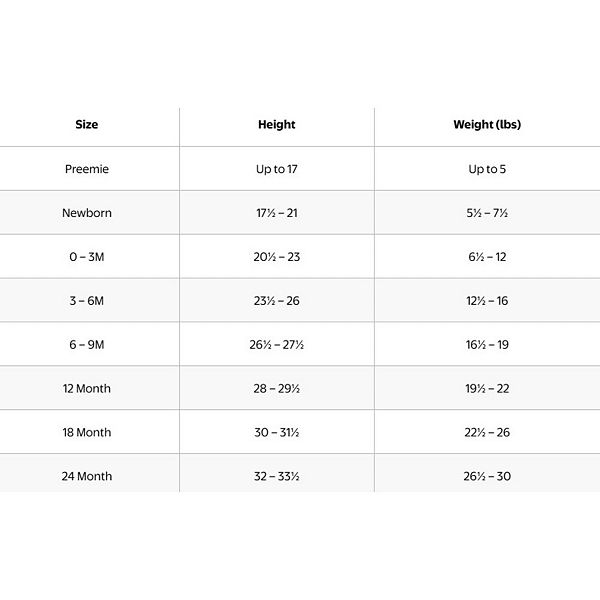
Task: Click the 'Up to 17' height cell
Action: pyautogui.click(x=277, y=169)
